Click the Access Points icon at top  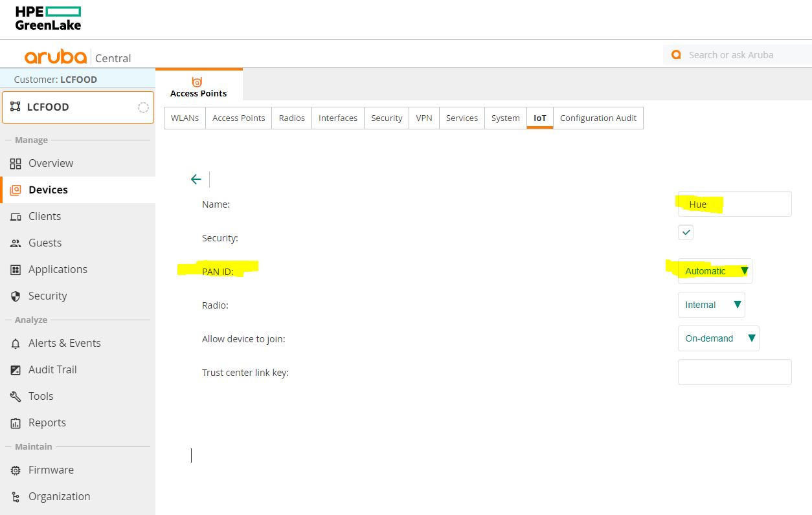click(197, 82)
